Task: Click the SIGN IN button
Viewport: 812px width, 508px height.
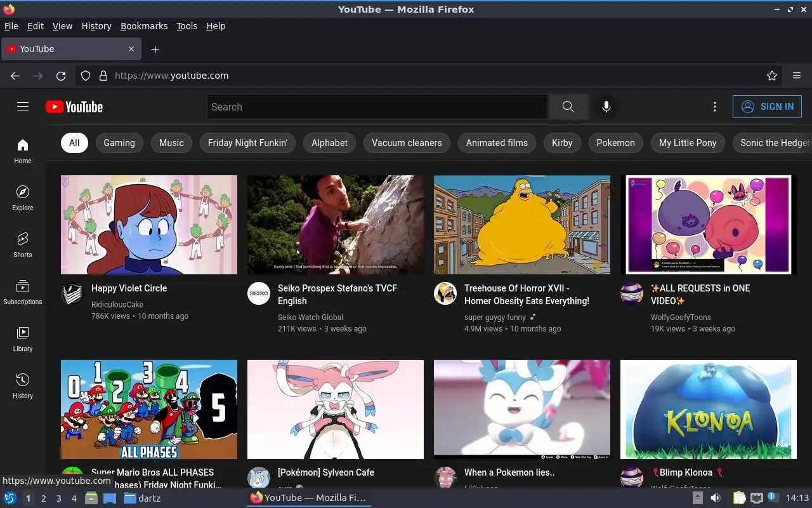Action: 767,107
